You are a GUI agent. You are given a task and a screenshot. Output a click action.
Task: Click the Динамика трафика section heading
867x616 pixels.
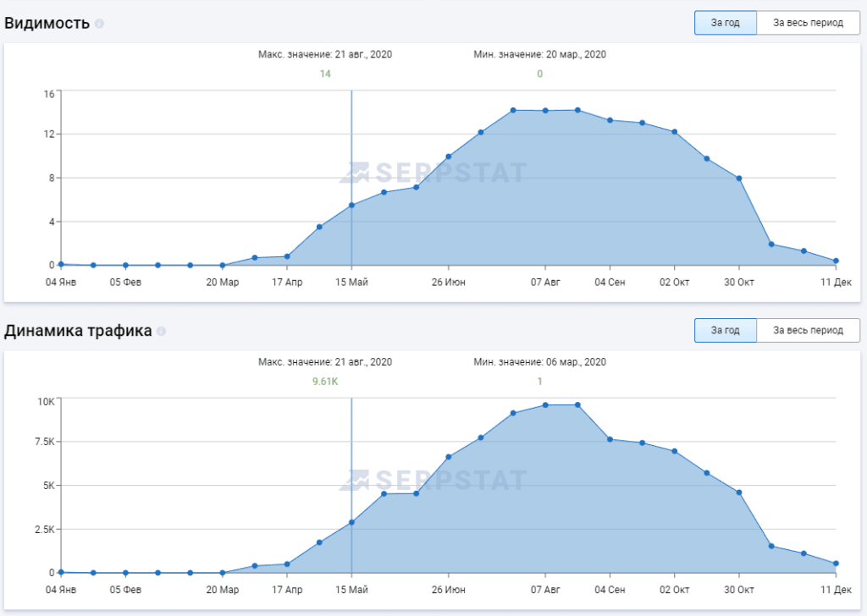78,330
